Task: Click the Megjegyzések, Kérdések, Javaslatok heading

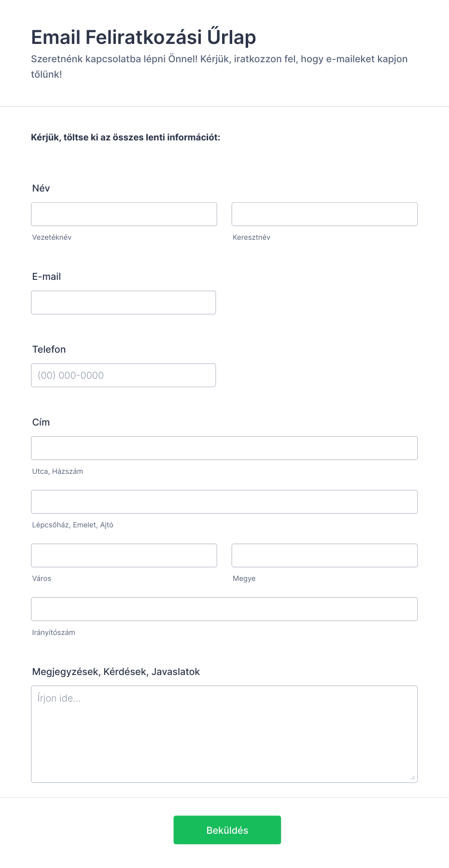Action: pos(116,671)
